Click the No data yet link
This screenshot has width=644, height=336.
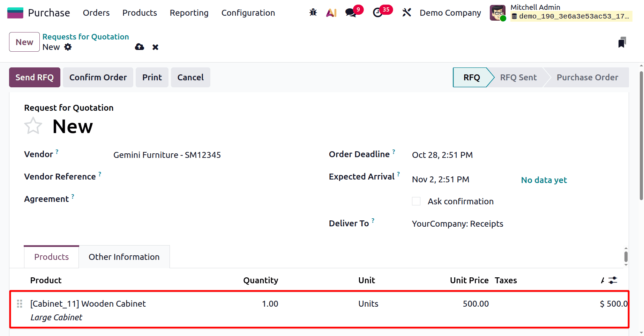click(544, 180)
